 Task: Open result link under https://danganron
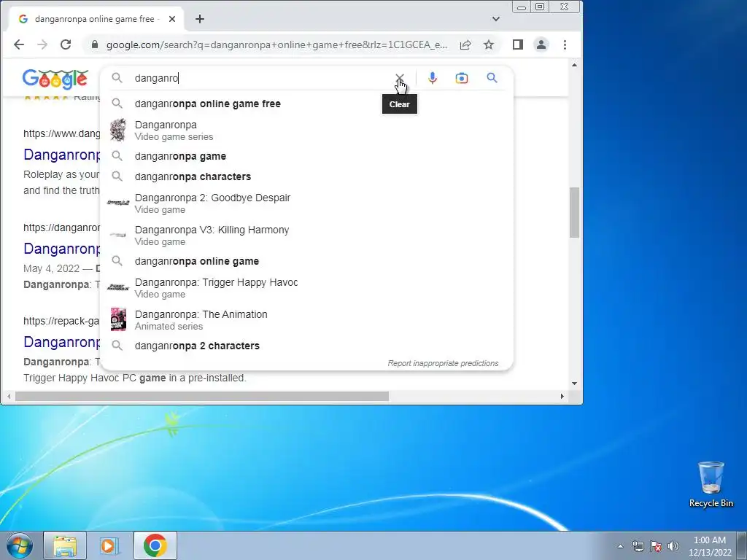pos(62,249)
